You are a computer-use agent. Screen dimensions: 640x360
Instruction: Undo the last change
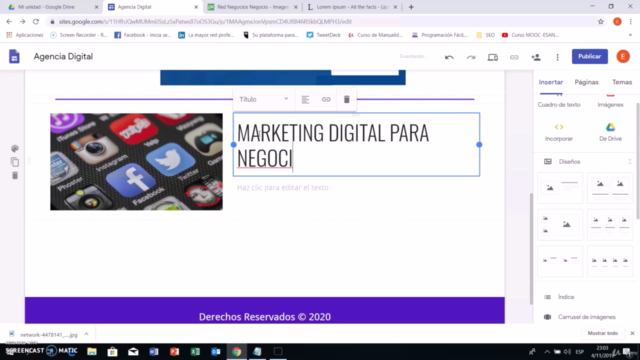pyautogui.click(x=449, y=57)
